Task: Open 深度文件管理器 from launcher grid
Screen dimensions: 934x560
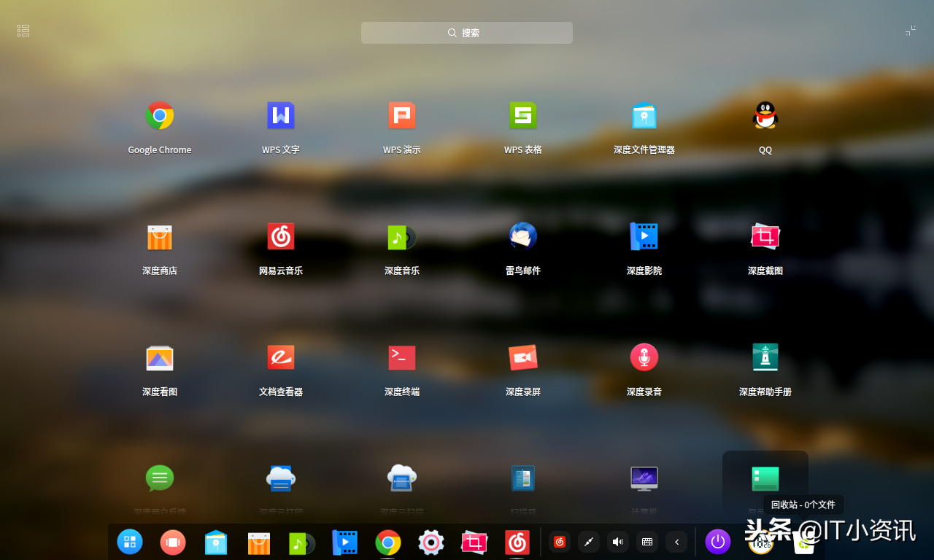Action: (x=644, y=116)
